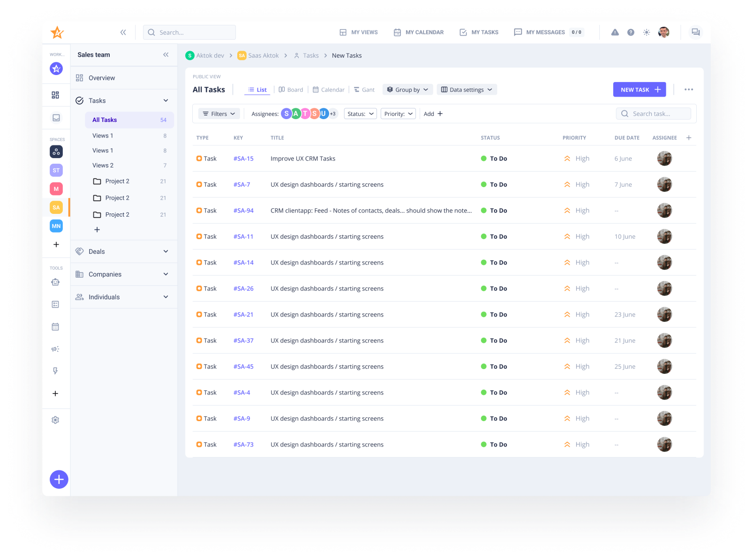Screen dimensions: 753x560
Task: Toggle light/dark theme with sun icon
Action: pyautogui.click(x=647, y=32)
